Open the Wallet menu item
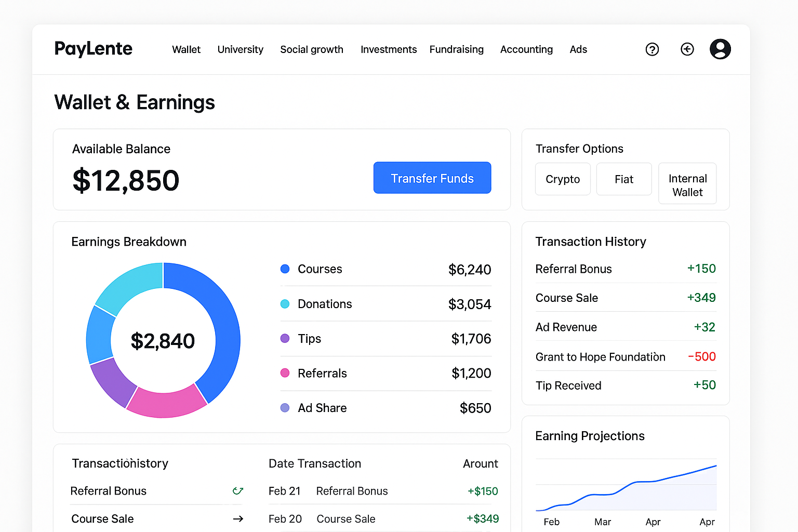 click(x=186, y=49)
